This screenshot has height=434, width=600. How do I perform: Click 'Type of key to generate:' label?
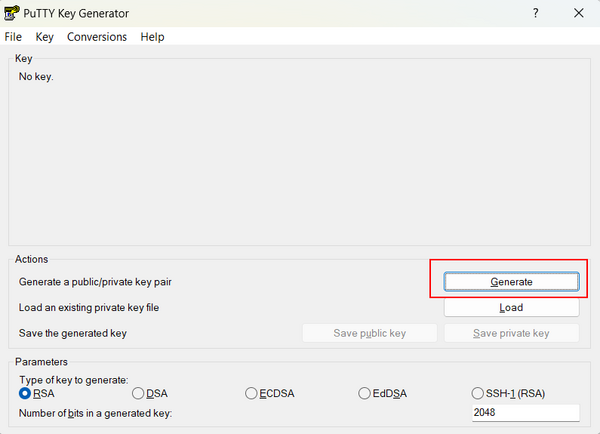[x=74, y=380]
